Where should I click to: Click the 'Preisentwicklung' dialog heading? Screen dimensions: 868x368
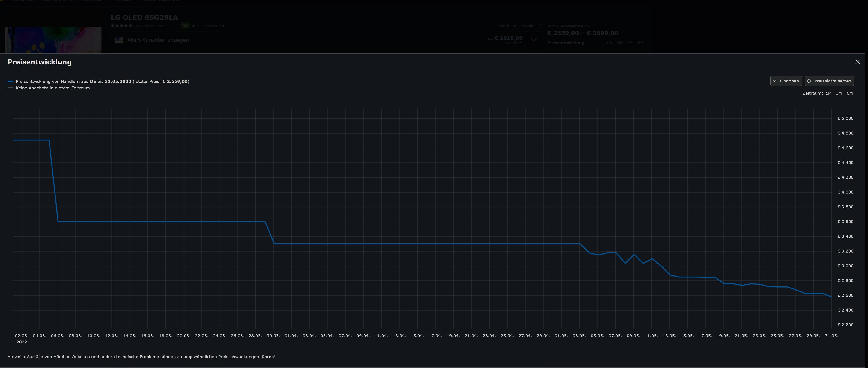click(39, 62)
